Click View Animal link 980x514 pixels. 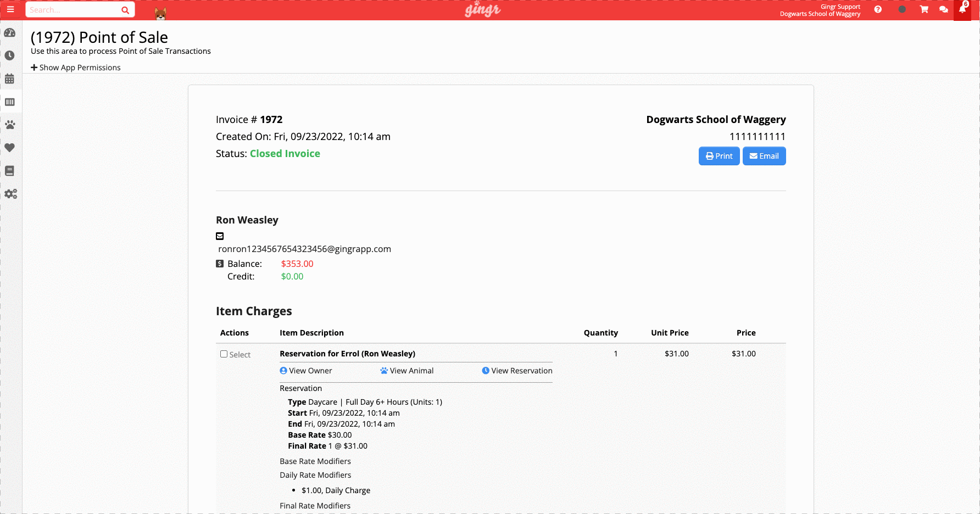(407, 371)
